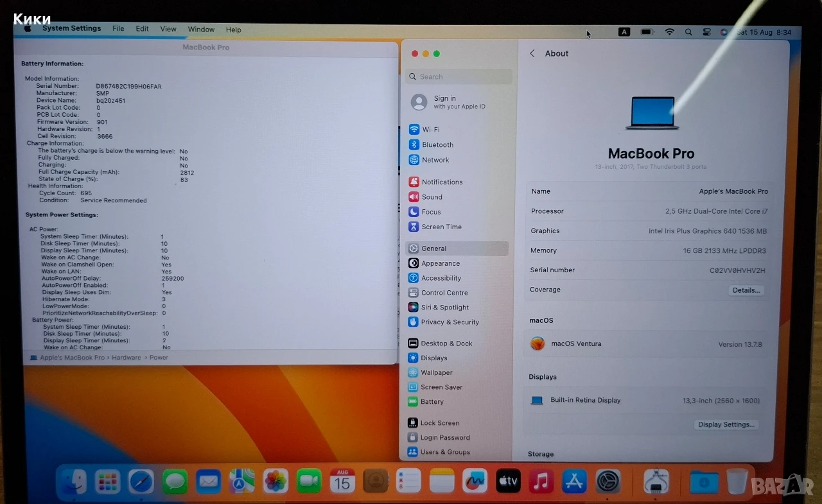Select General in the settings sidebar
Viewport: 822px width, 504px height.
pos(457,248)
